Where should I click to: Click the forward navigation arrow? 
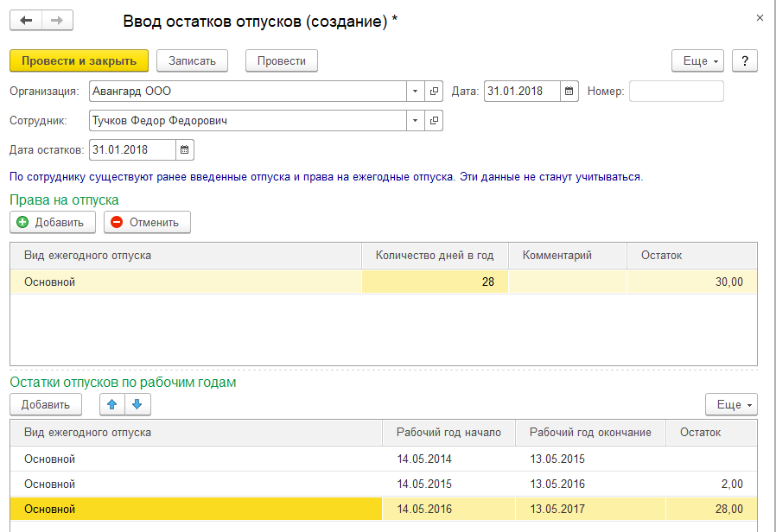point(57,21)
